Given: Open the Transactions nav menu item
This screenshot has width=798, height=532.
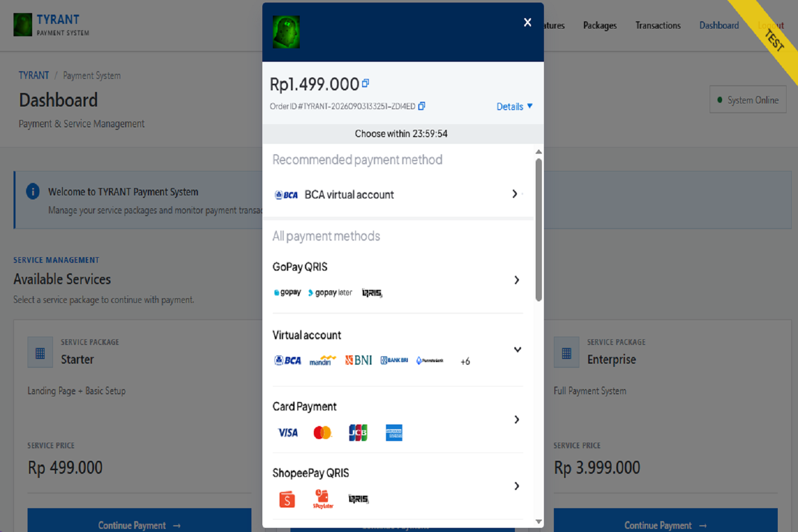Looking at the screenshot, I should point(658,25).
